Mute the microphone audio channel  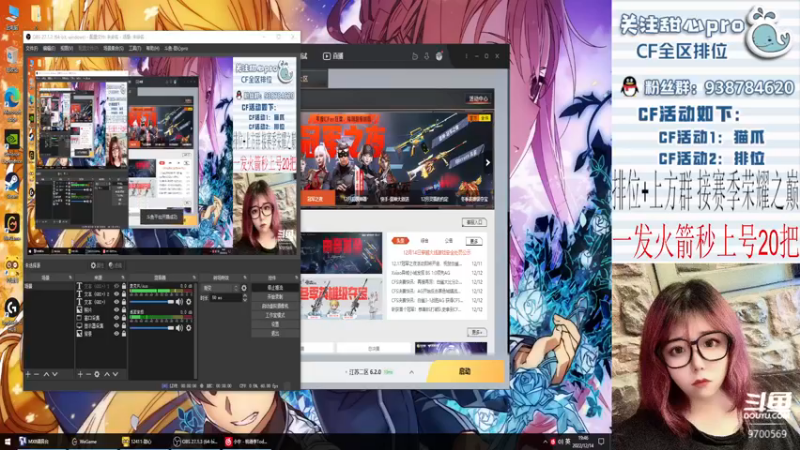[179, 302]
